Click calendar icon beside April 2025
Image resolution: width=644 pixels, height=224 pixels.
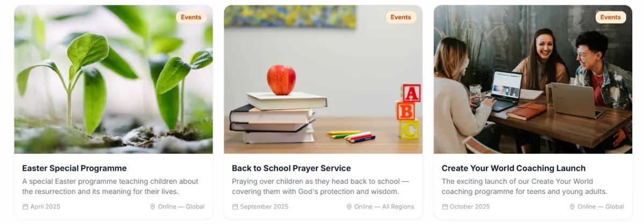[25, 207]
